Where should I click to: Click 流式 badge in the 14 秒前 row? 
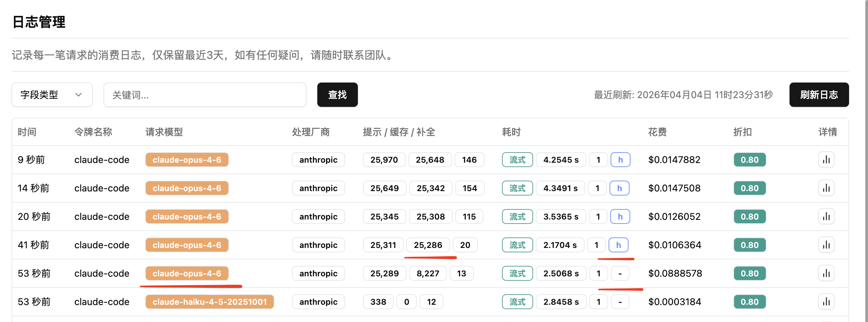coord(517,188)
